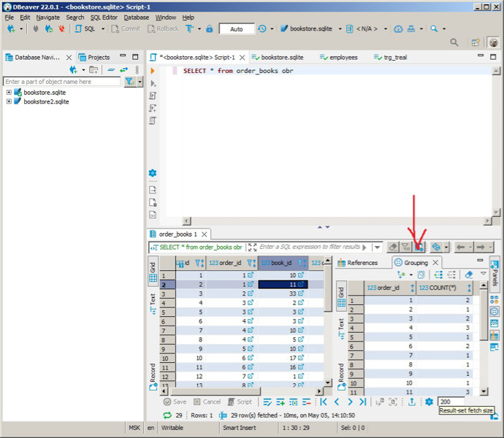Go to first row using navigation icon

324,401
